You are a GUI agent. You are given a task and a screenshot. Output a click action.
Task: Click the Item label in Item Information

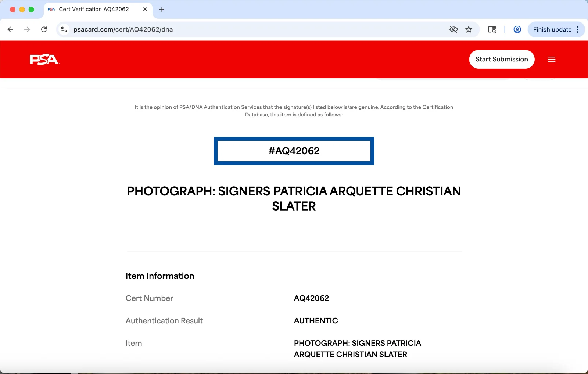134,343
